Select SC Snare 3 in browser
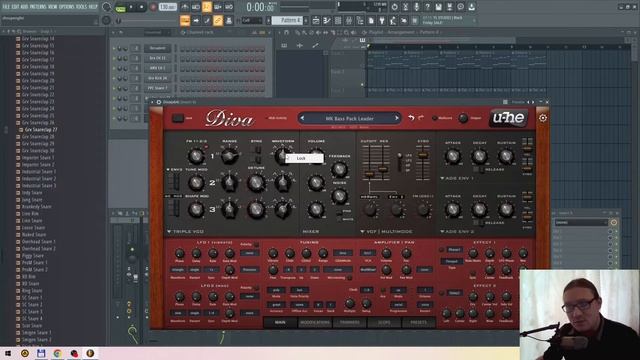 pos(32,312)
